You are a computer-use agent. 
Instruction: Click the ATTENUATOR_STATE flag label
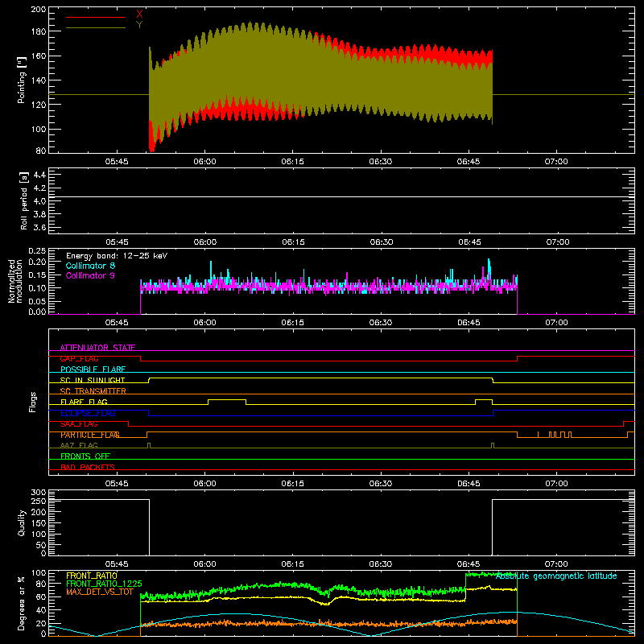pyautogui.click(x=97, y=348)
